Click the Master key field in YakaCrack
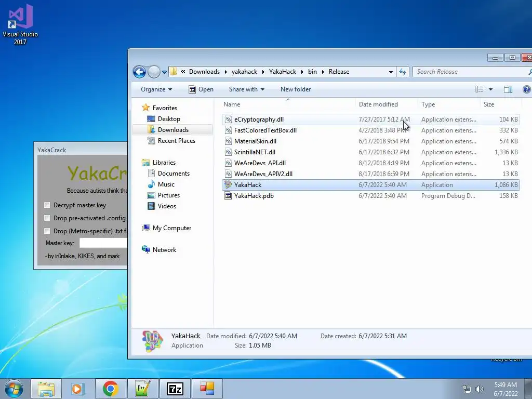This screenshot has height=399, width=532. point(103,243)
